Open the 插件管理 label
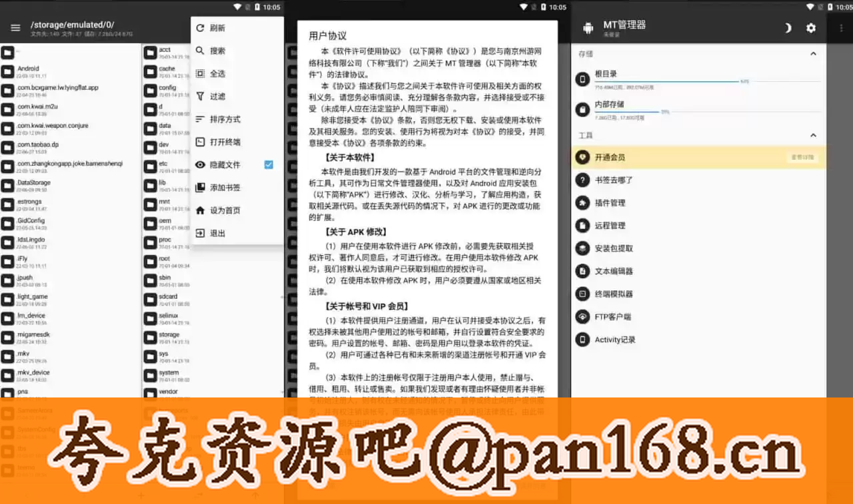Viewport: 853px width, 504px height. (610, 203)
